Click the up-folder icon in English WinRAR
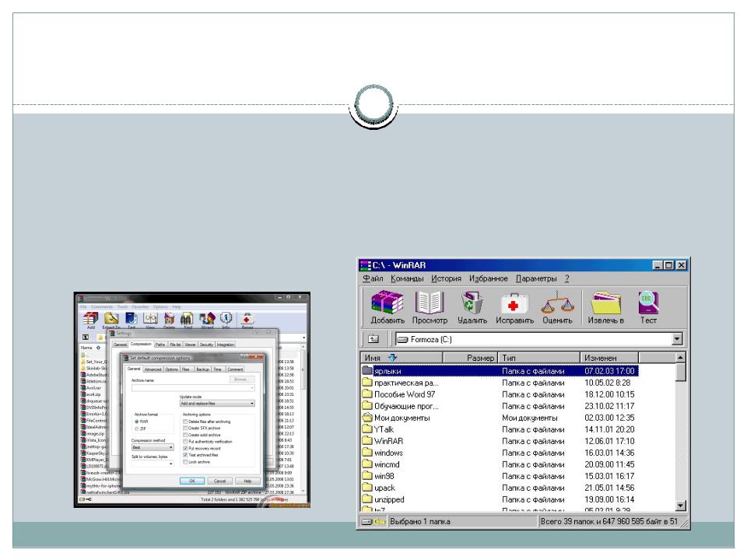Screen dimensions: 747x560 [x=86, y=337]
